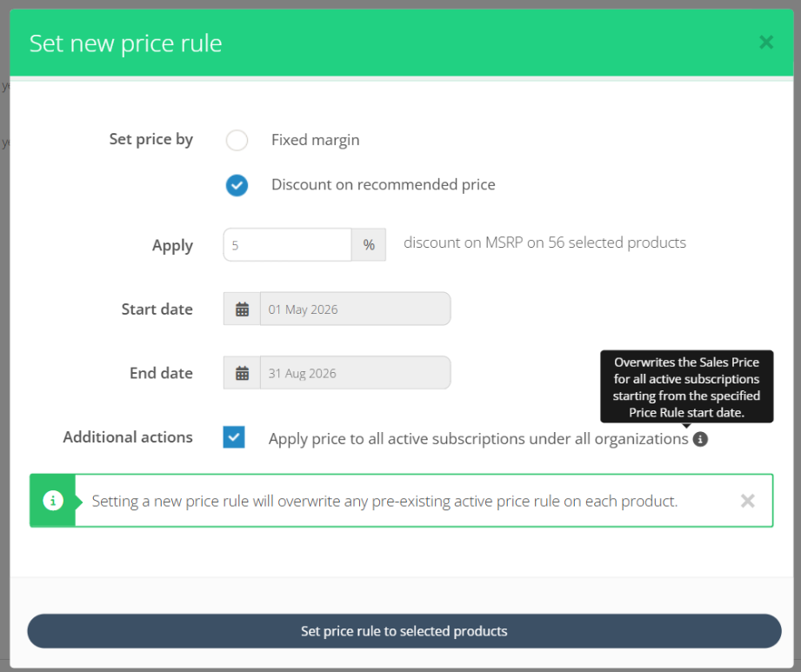Screen dimensions: 801x672
Task: Click the 01 May 2026 date field
Action: [x=355, y=309]
